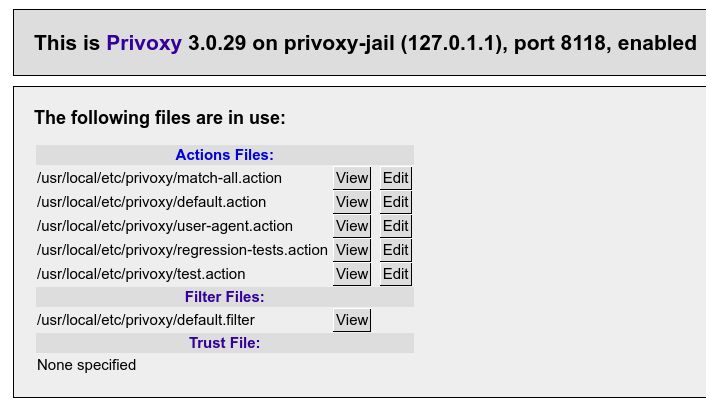
Task: View the default.action file
Action: pyautogui.click(x=352, y=202)
